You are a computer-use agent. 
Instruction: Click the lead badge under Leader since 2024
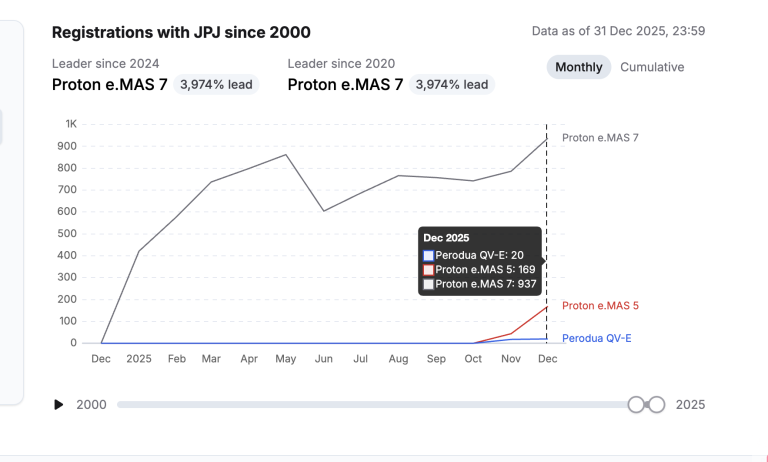[216, 85]
